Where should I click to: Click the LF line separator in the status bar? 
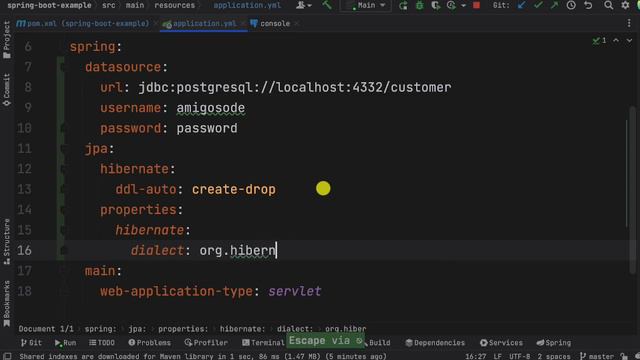498,356
